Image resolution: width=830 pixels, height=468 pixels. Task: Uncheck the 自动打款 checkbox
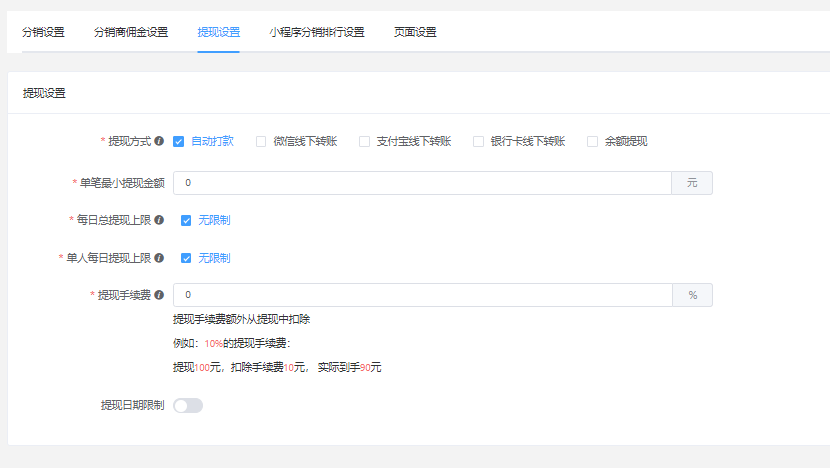coord(178,141)
